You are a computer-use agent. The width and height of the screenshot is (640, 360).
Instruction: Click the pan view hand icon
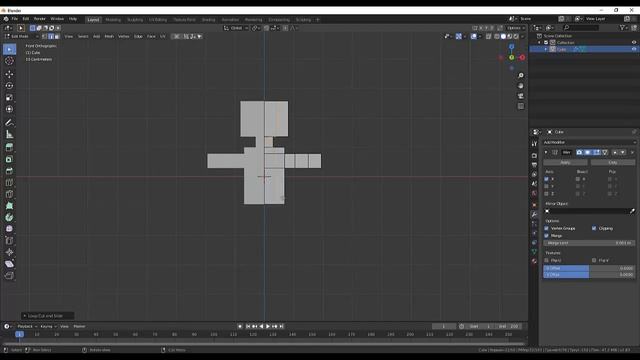coord(520,86)
